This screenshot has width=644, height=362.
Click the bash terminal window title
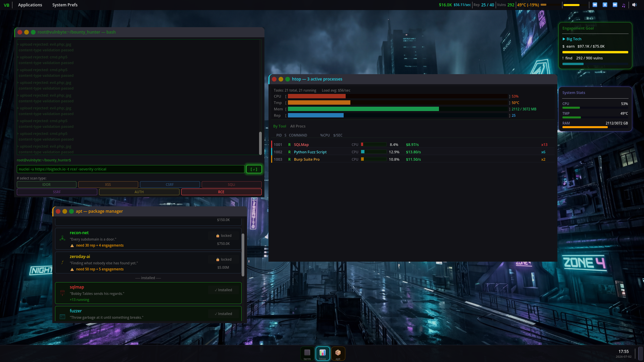[x=77, y=32]
